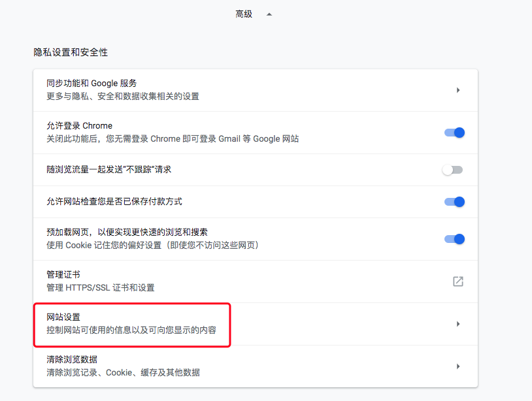
Task: Click 管理 HTTPS/SSL 证书和设置 description
Action: [x=101, y=288]
